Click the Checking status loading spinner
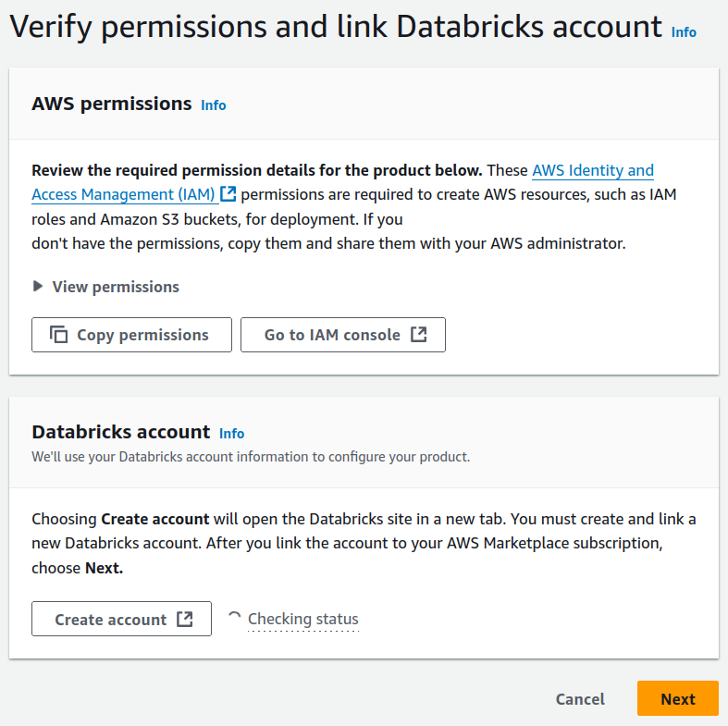The image size is (728, 726). (x=235, y=619)
